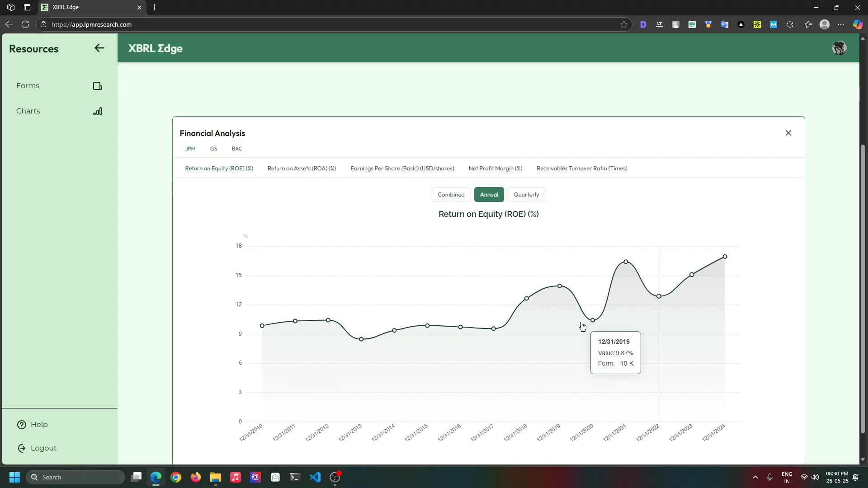Close the Financial Analysis panel
868x488 pixels.
(x=788, y=133)
